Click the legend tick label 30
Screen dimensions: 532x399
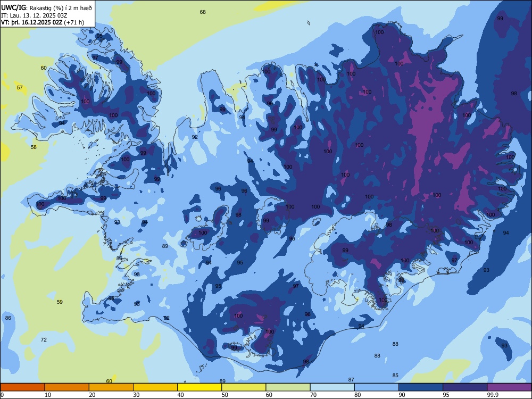click(x=136, y=395)
